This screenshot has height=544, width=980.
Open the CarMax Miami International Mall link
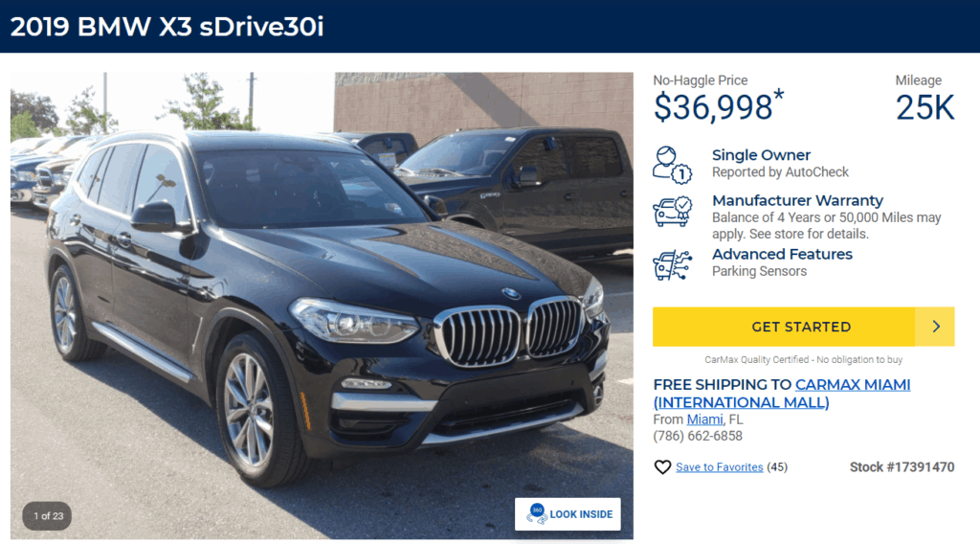[782, 394]
